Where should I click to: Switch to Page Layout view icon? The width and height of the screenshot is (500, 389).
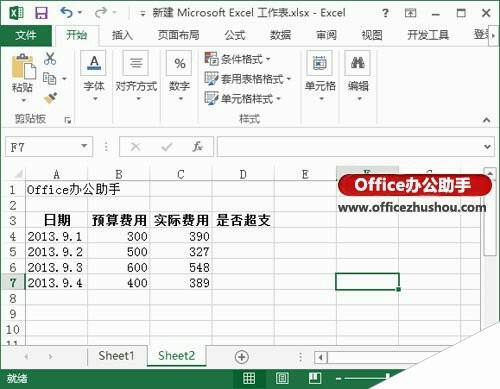click(282, 378)
